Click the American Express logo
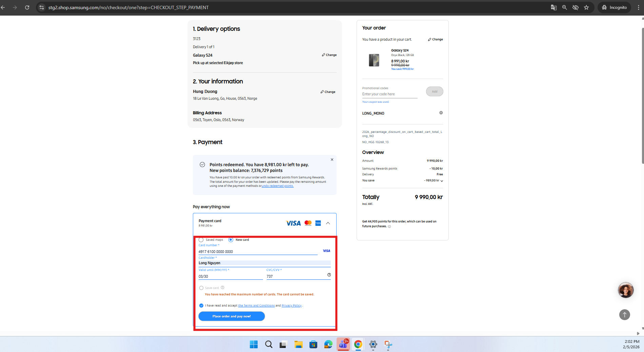Screen dimensions: 644x352 [318, 223]
